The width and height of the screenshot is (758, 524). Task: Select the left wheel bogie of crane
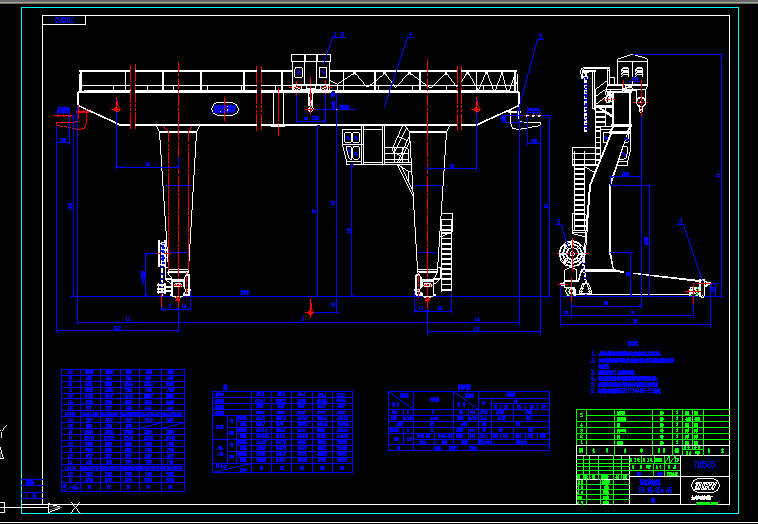178,287
